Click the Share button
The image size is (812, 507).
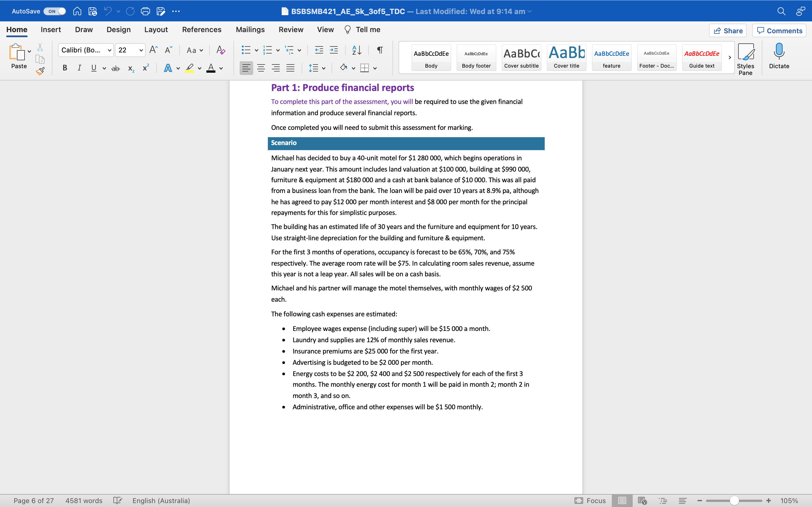coord(728,30)
